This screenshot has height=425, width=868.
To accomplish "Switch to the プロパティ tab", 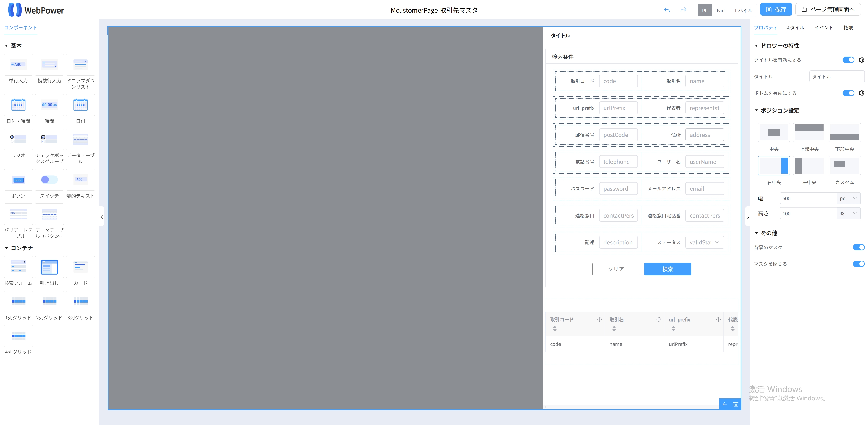I will coord(765,28).
